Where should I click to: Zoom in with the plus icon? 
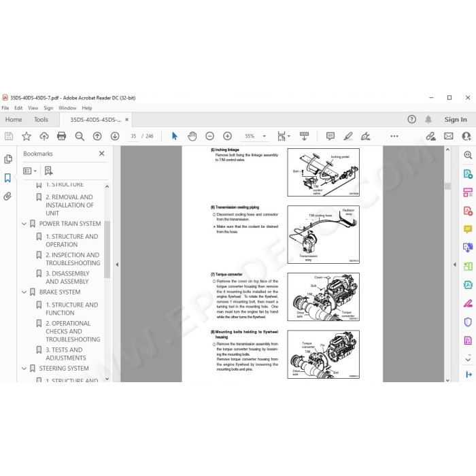[227, 136]
